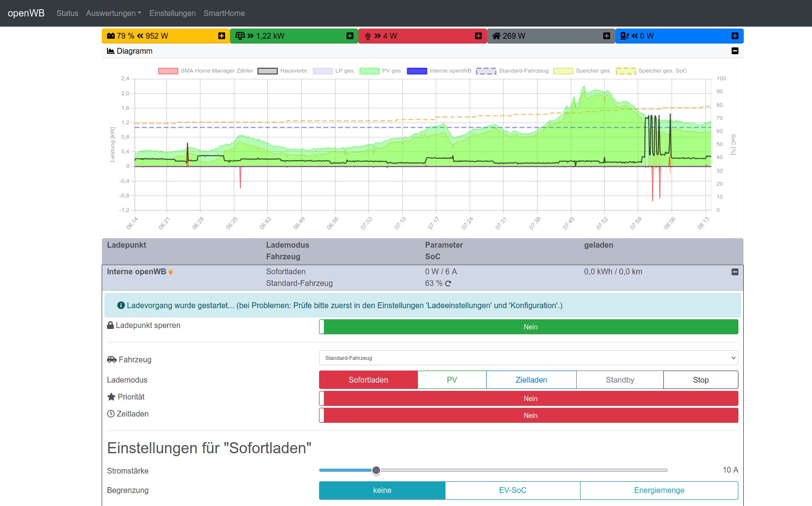
Task: Expand the green PV 1,22 kW card
Action: [350, 36]
